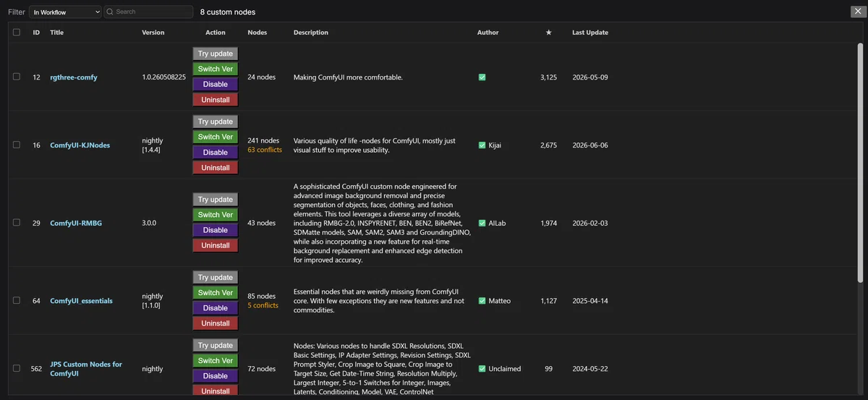Check the ComfyUI-RMBG row checkbox

(16, 223)
